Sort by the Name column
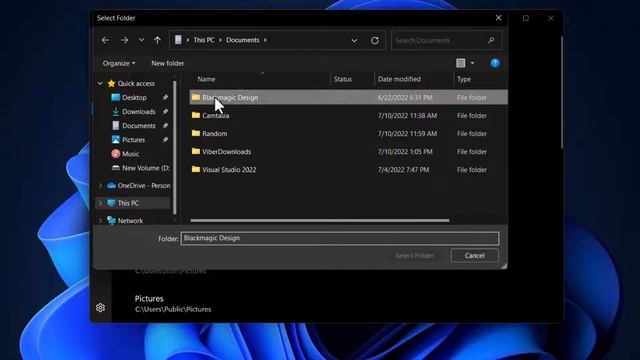The image size is (640, 360). [206, 79]
